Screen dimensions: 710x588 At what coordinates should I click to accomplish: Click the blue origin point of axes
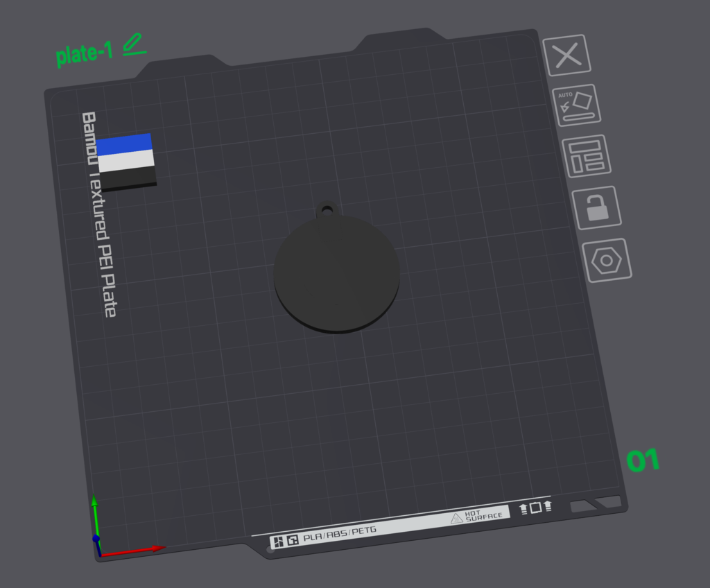tap(96, 539)
